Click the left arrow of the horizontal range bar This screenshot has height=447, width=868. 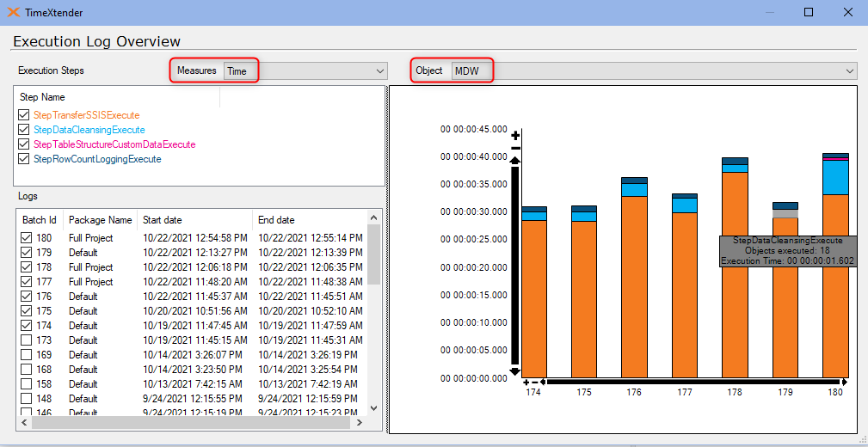(x=544, y=383)
